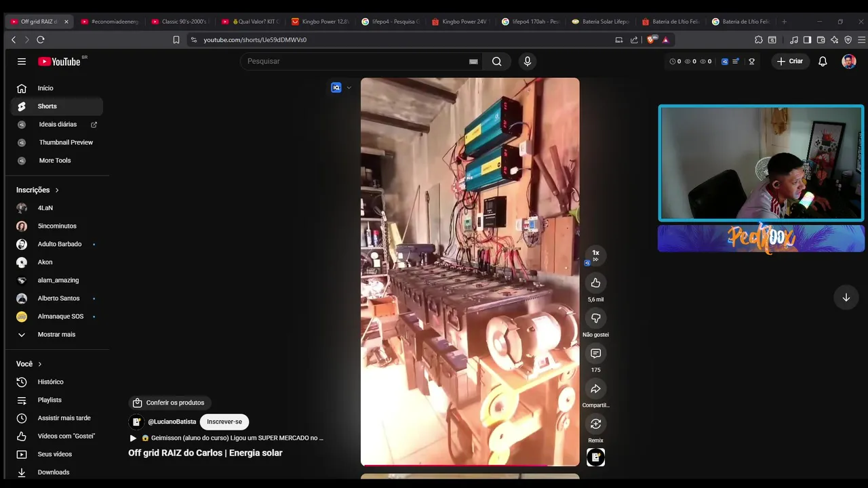This screenshot has width=868, height=488.
Task: Open the account avatar menu
Action: tap(848, 61)
